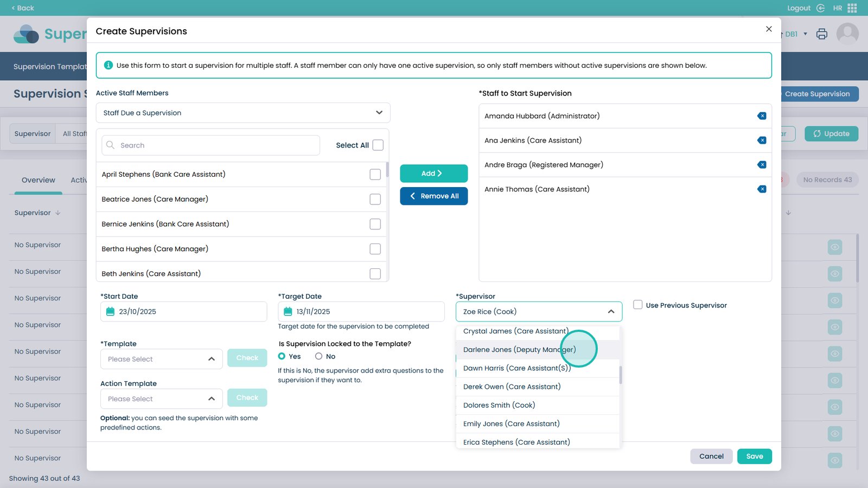Expand the Staff Due a Supervision dropdown
The image size is (868, 488).
[x=242, y=113]
